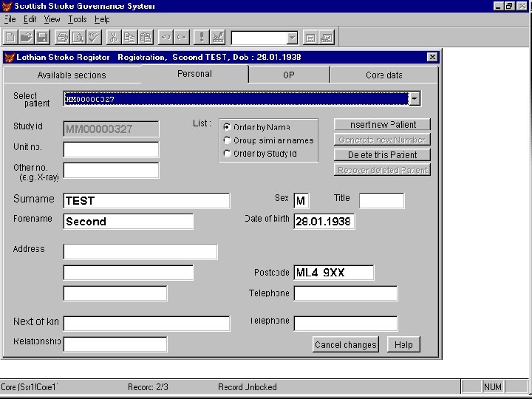Click the Relationship input field

click(115, 344)
